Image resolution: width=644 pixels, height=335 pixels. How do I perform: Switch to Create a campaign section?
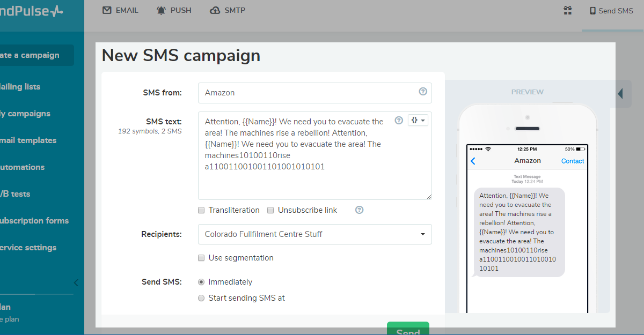(x=30, y=55)
